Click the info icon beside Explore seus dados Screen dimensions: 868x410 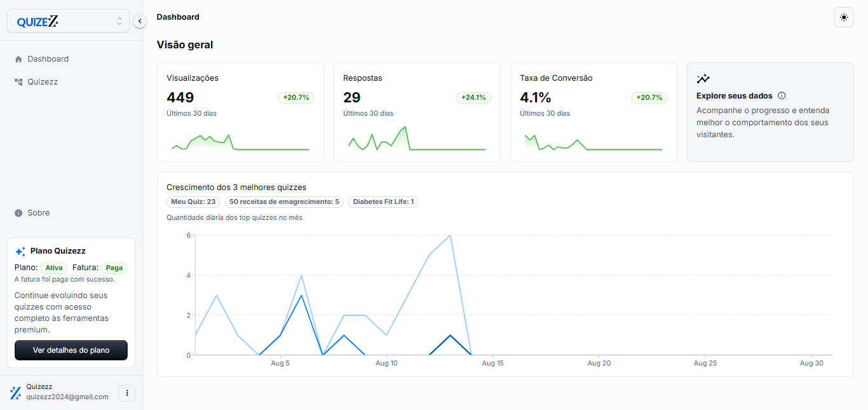782,96
